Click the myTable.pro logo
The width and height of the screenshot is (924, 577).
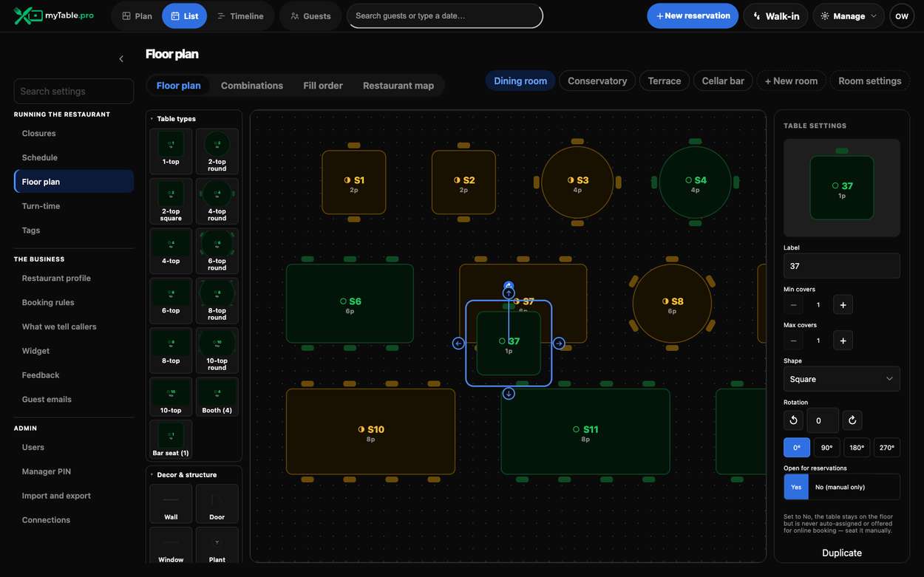click(54, 16)
